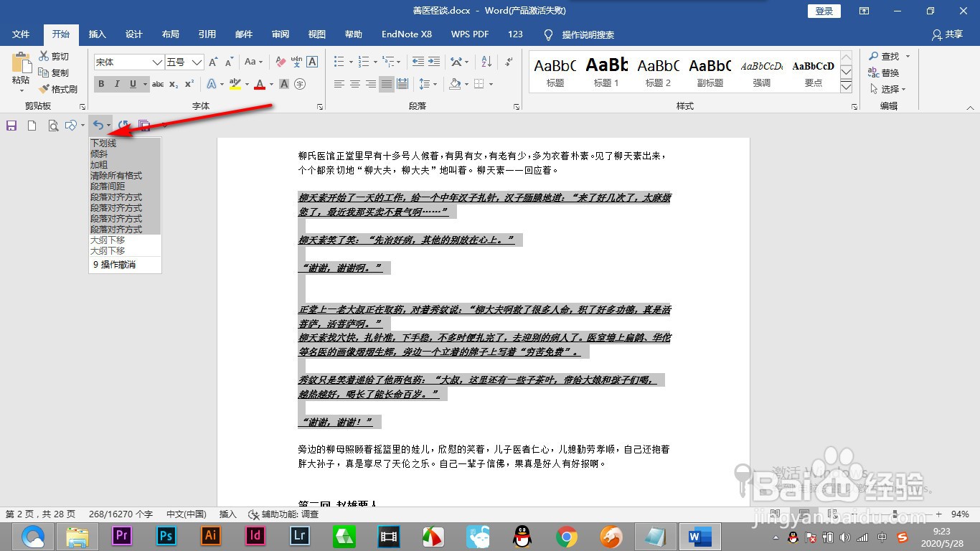Click the superscript icon
Screen dimensions: 980x551
(x=189, y=84)
